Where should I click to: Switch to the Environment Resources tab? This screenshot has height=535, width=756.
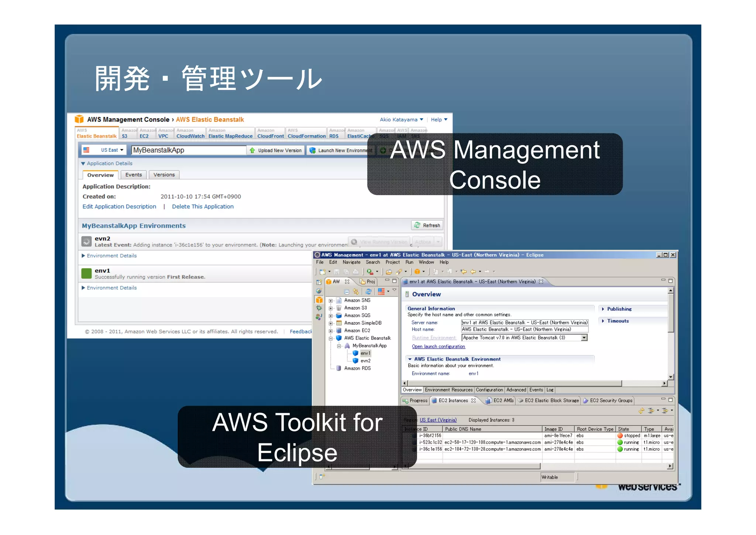(449, 390)
